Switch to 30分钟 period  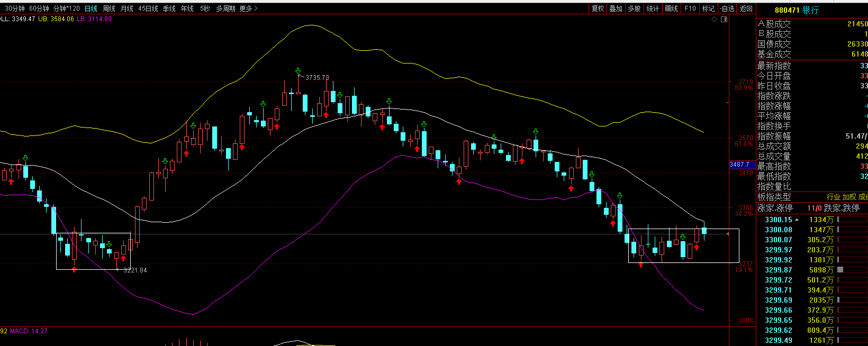coord(15,8)
